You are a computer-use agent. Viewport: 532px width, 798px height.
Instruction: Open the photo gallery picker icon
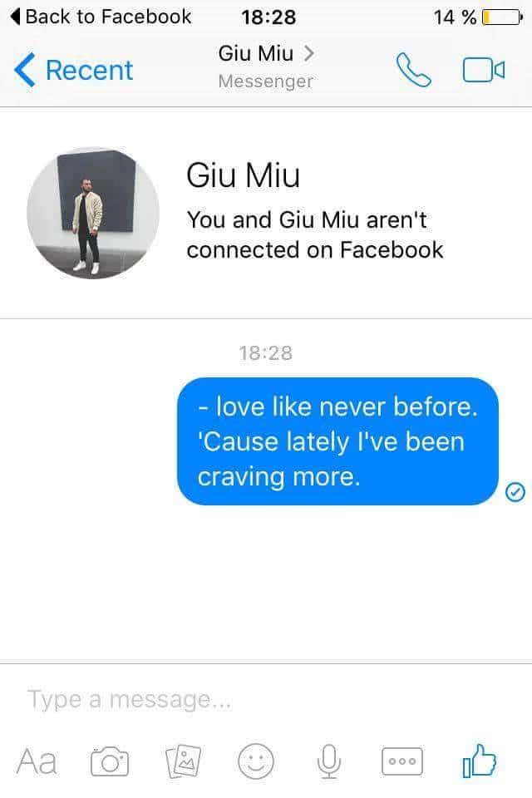[183, 761]
